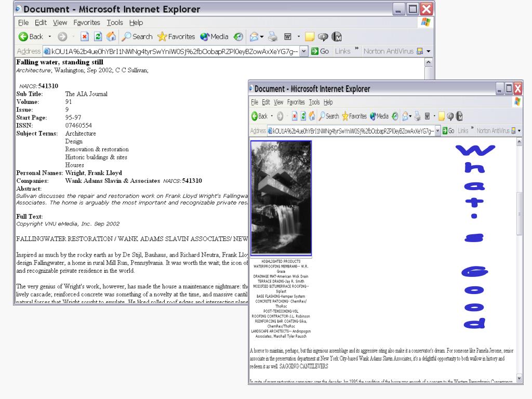This screenshot has height=399, width=532.
Task: Open Tools menu in front window
Action: pos(314,102)
